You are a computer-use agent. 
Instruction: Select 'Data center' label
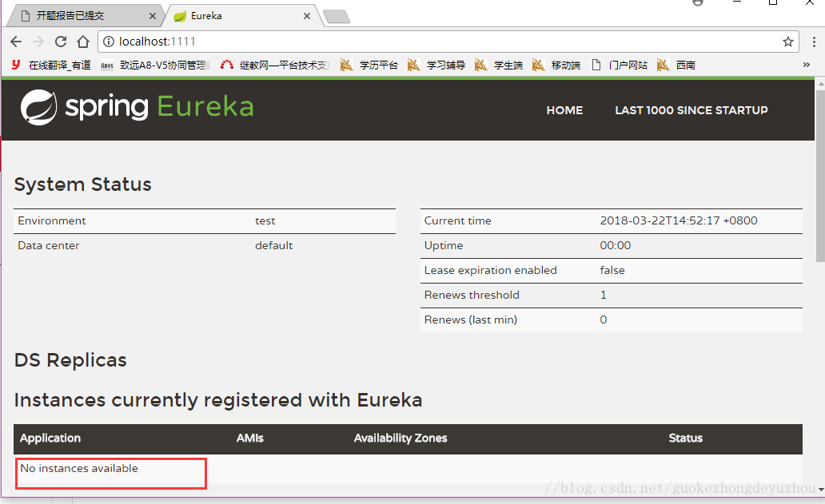tap(49, 245)
